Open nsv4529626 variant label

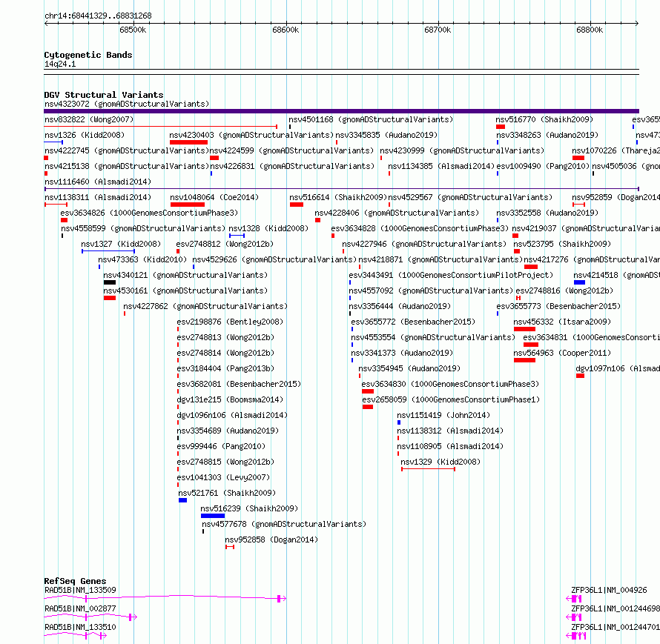274,259
